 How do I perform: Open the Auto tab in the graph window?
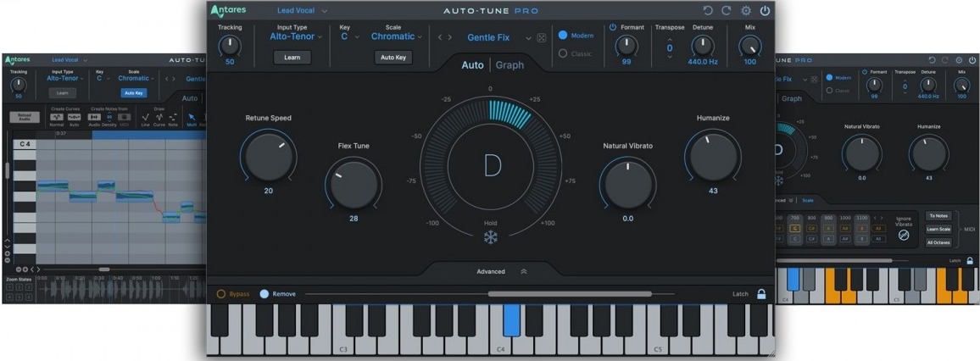[x=190, y=98]
